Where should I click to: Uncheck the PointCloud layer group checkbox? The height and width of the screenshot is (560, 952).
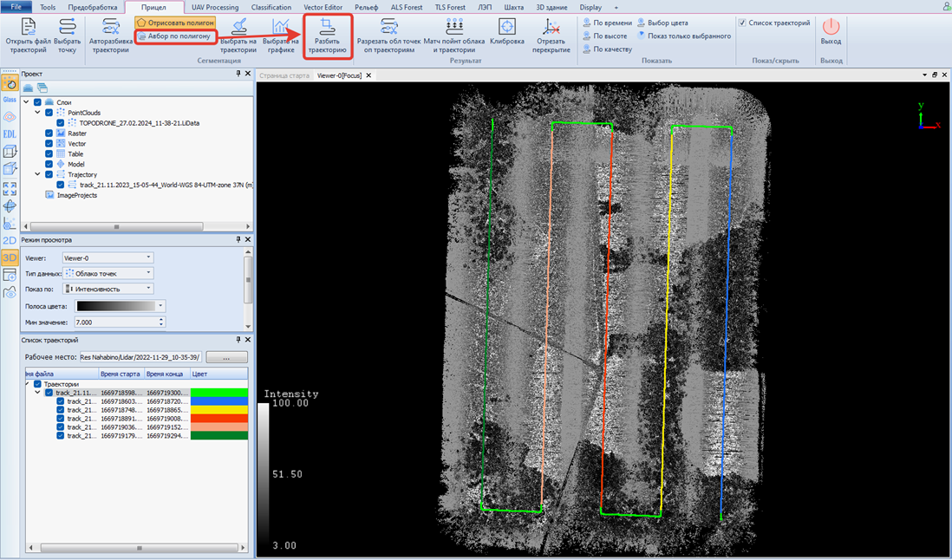click(49, 113)
